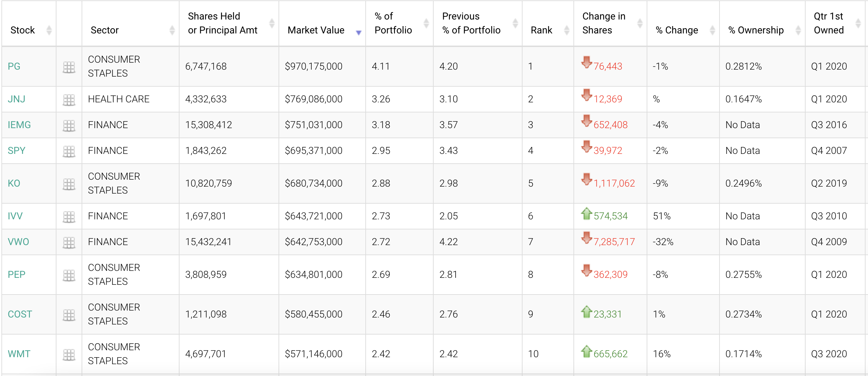The height and width of the screenshot is (376, 868).
Task: Open the grid icon in the PG row
Action: [x=69, y=67]
